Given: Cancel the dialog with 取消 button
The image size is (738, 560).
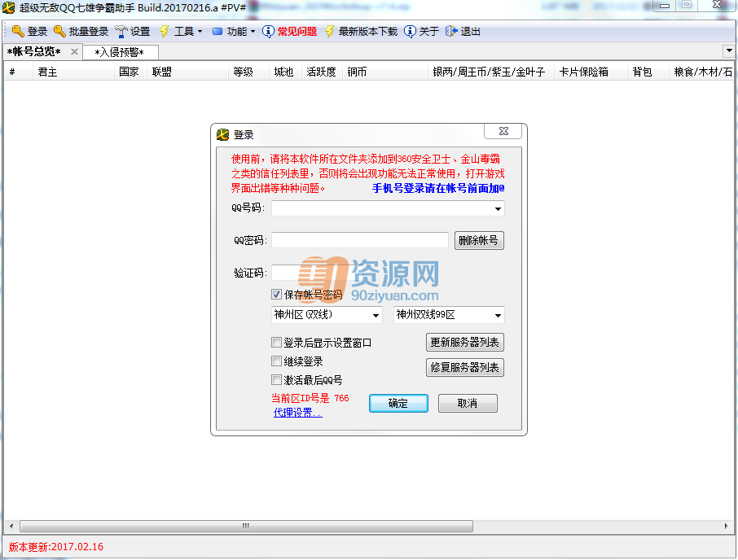Looking at the screenshot, I should click(468, 404).
